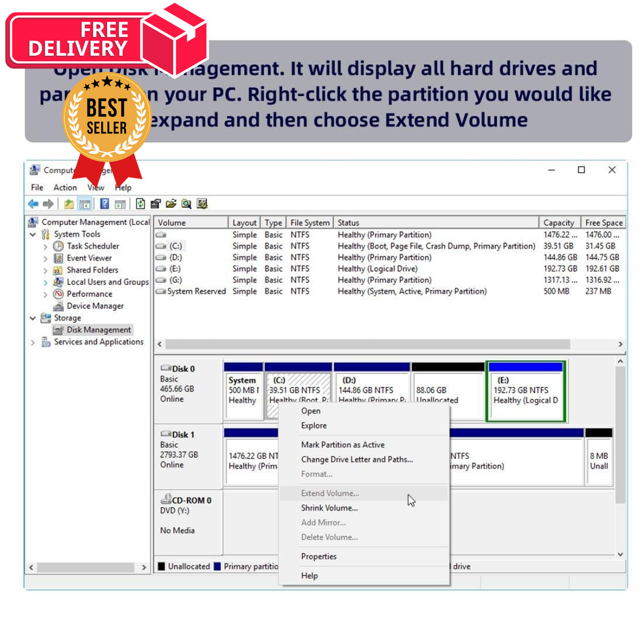Click the CD-ROM 0 disc icon

coord(166,499)
